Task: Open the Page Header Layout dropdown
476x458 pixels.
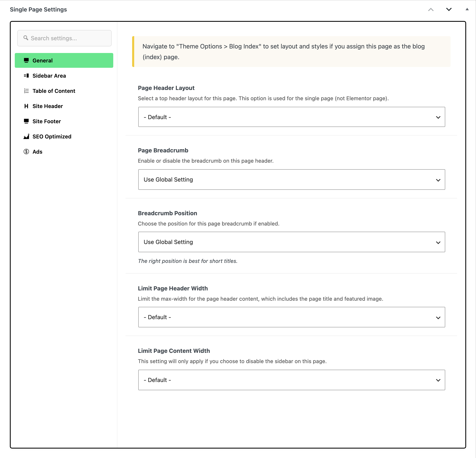Action: (x=291, y=117)
